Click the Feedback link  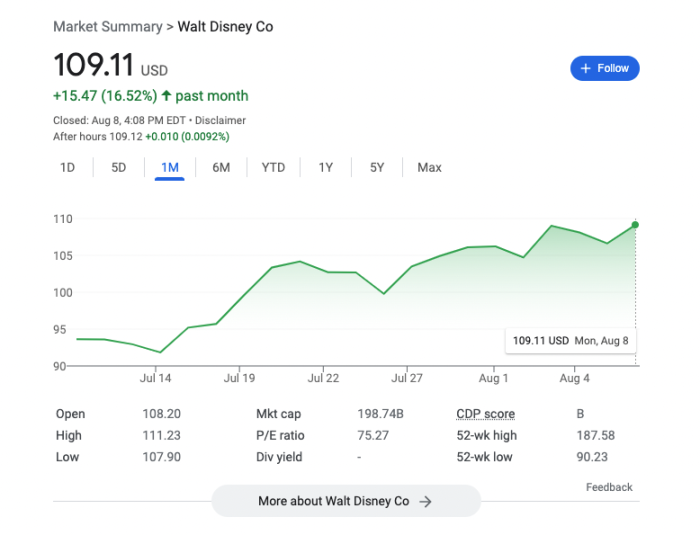(x=609, y=487)
